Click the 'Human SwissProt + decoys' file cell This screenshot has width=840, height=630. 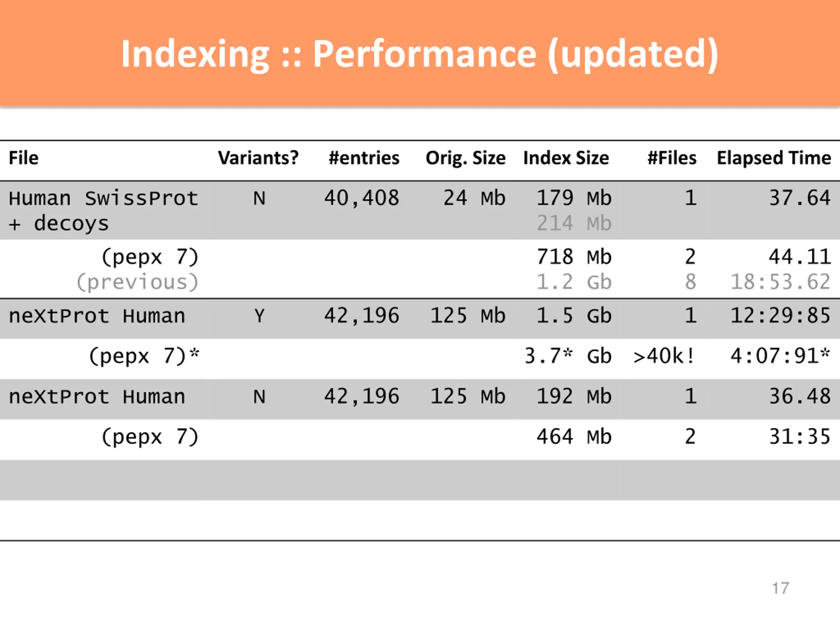pyautogui.click(x=103, y=211)
